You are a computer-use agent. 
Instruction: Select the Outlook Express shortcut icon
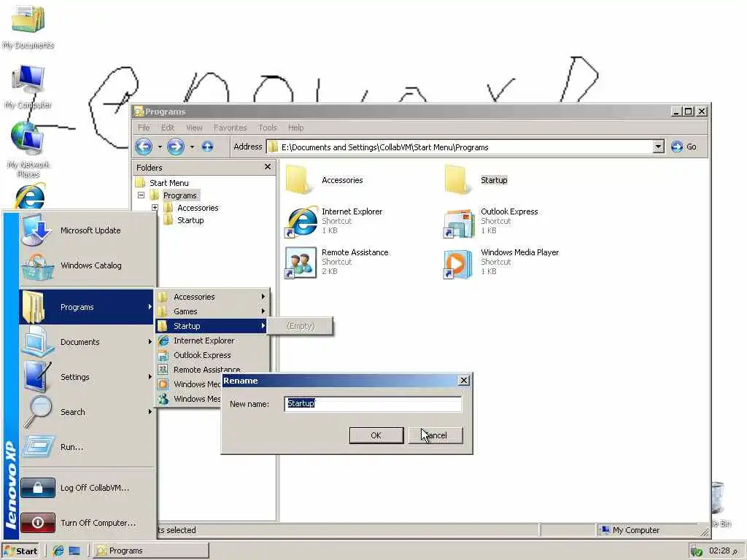pos(459,223)
